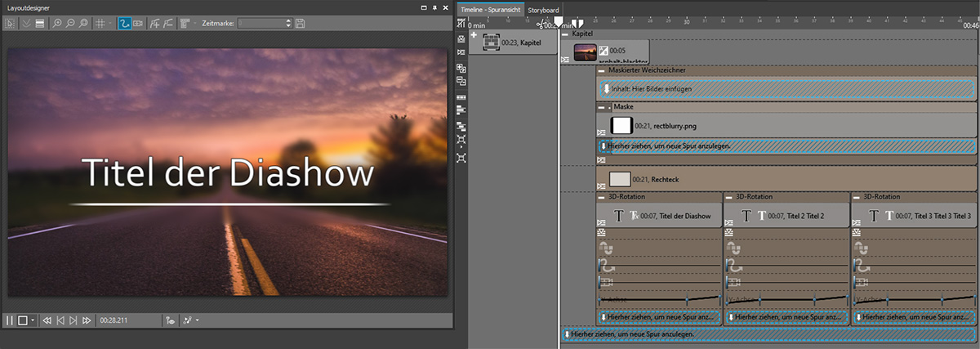This screenshot has width=980, height=349.
Task: Select the Timeline - Spuransicht tab
Action: (x=490, y=9)
